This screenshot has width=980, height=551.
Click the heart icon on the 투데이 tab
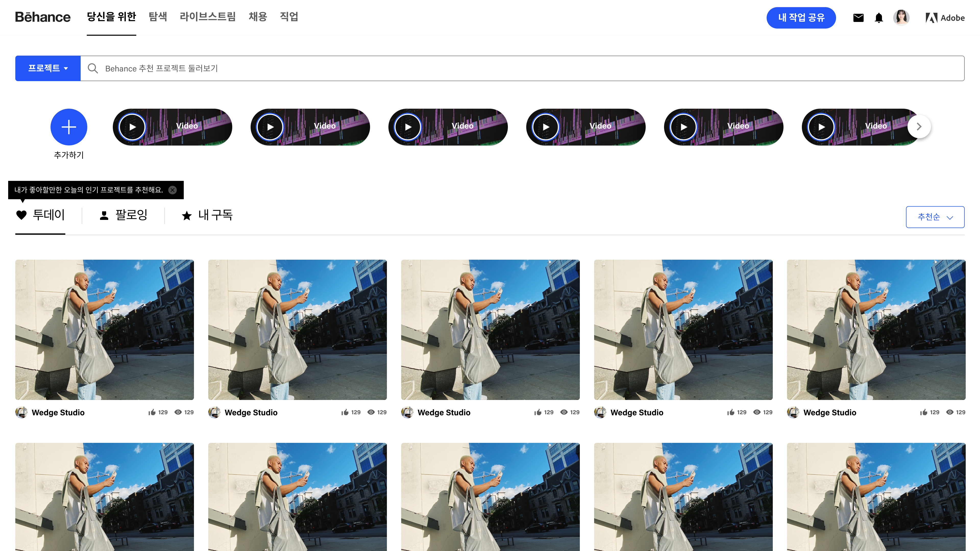pyautogui.click(x=22, y=215)
